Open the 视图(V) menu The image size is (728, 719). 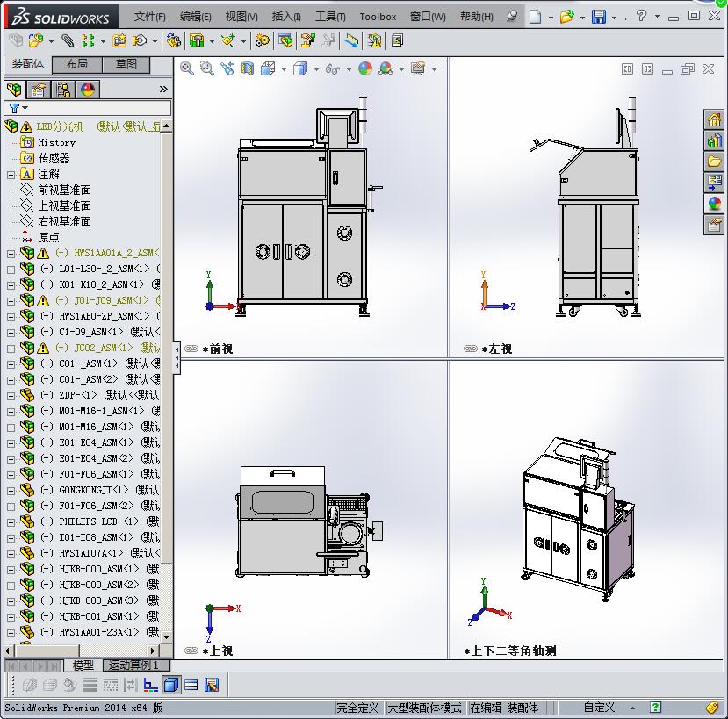(241, 17)
